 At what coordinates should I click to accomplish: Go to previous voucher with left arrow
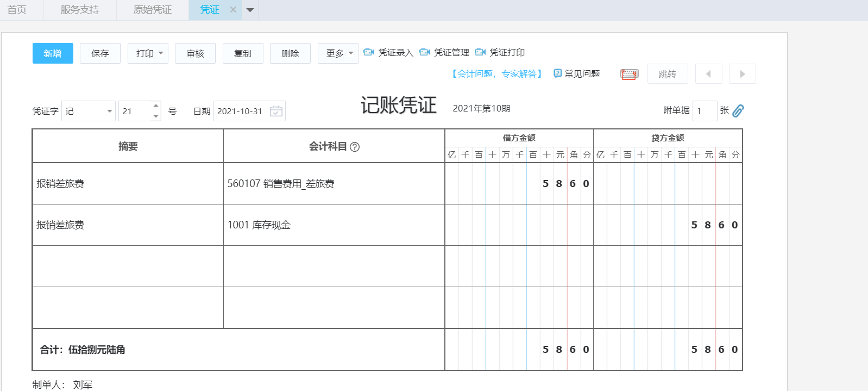point(708,74)
